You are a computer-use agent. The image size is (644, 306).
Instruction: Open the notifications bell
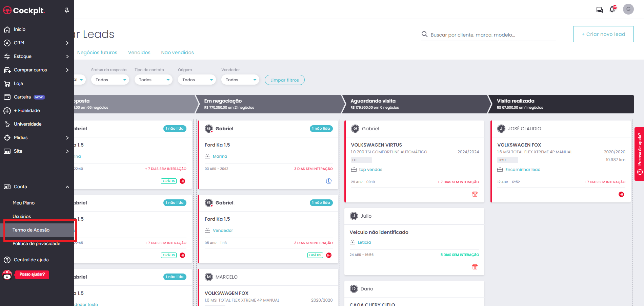(612, 9)
